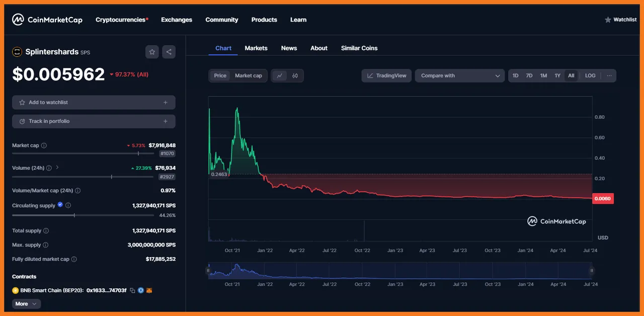This screenshot has height=316, width=644.
Task: Open Learn navigation menu
Action: [x=298, y=20]
